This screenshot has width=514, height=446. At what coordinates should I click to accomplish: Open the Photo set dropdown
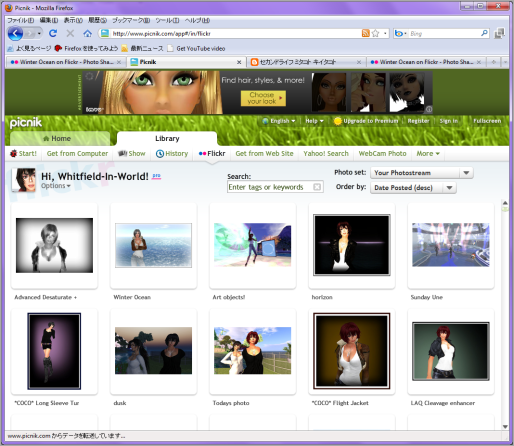tap(422, 173)
